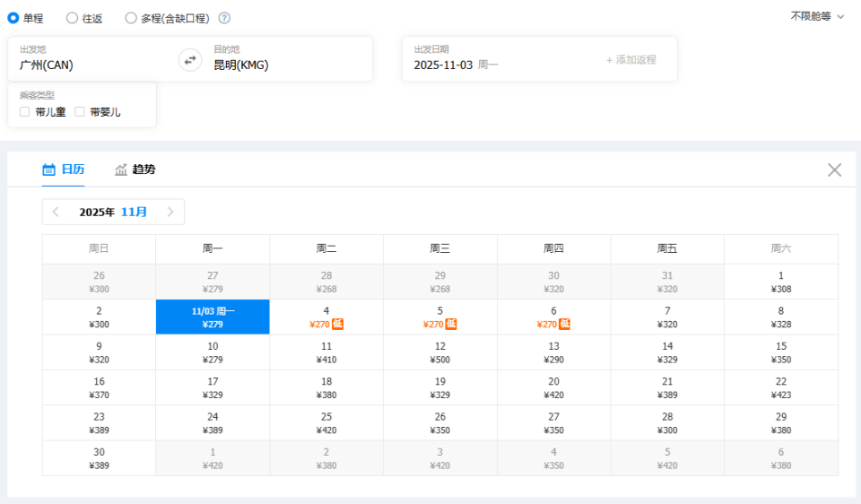Select November 9 priced ¥320
Image resolution: width=861 pixels, height=504 pixels.
(x=99, y=352)
